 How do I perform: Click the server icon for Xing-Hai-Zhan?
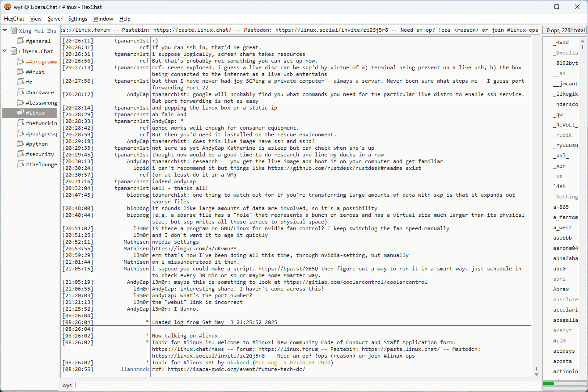tap(13, 31)
